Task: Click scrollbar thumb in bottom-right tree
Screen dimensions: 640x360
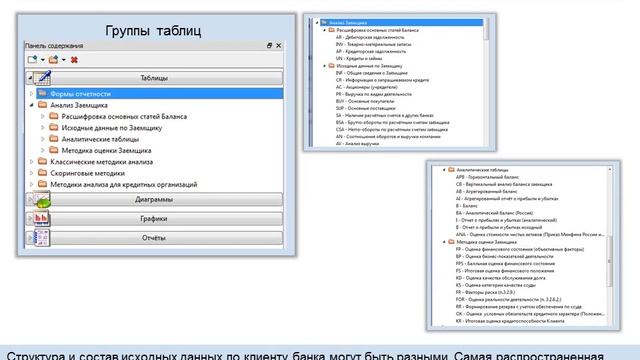Action: 610,261
